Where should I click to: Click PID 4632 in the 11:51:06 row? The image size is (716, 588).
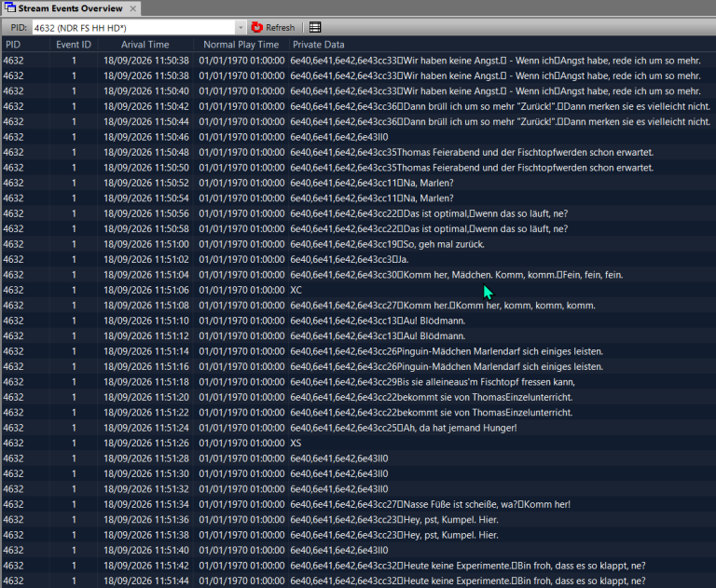click(x=13, y=290)
